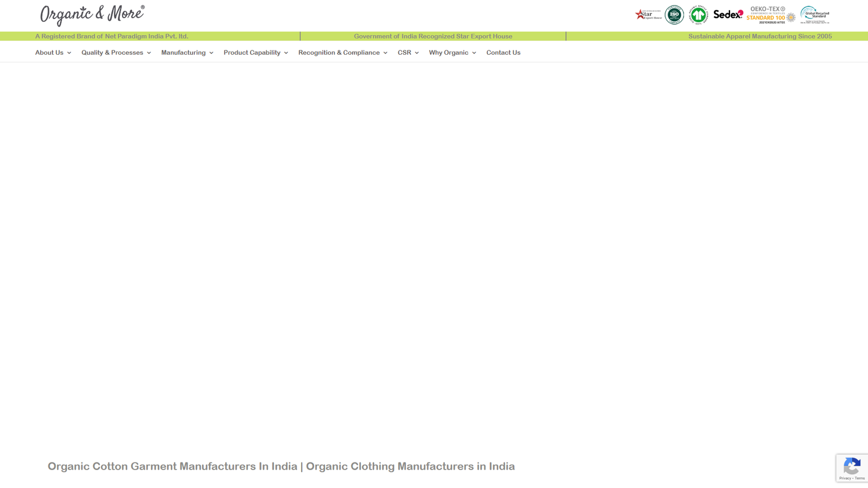Click the Net Paradigm India banner text
Image resolution: width=868 pixels, height=488 pixels.
coord(111,36)
